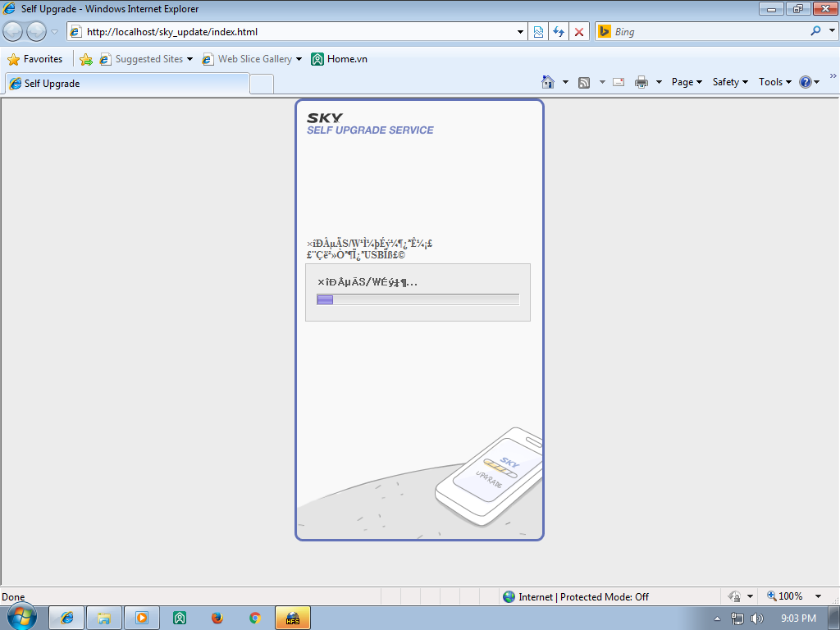Viewport: 840px width, 630px height.
Task: Click the HFS file server taskbar icon
Action: [x=293, y=619]
